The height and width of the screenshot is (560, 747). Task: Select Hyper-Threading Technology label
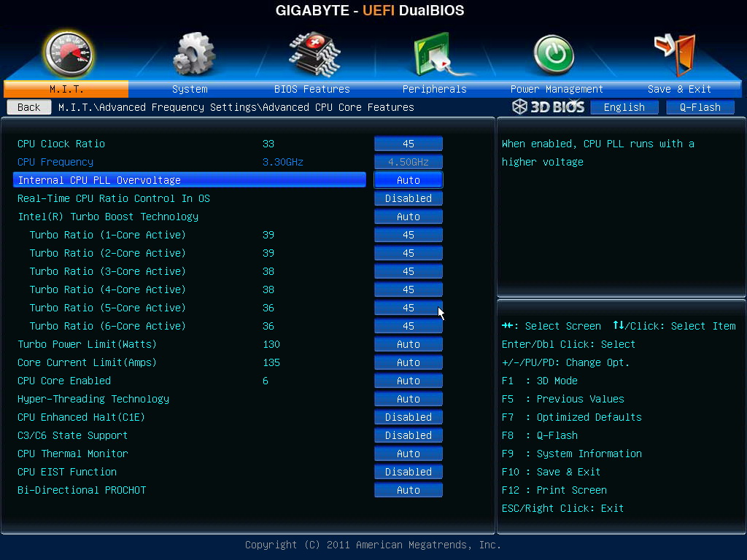93,399
